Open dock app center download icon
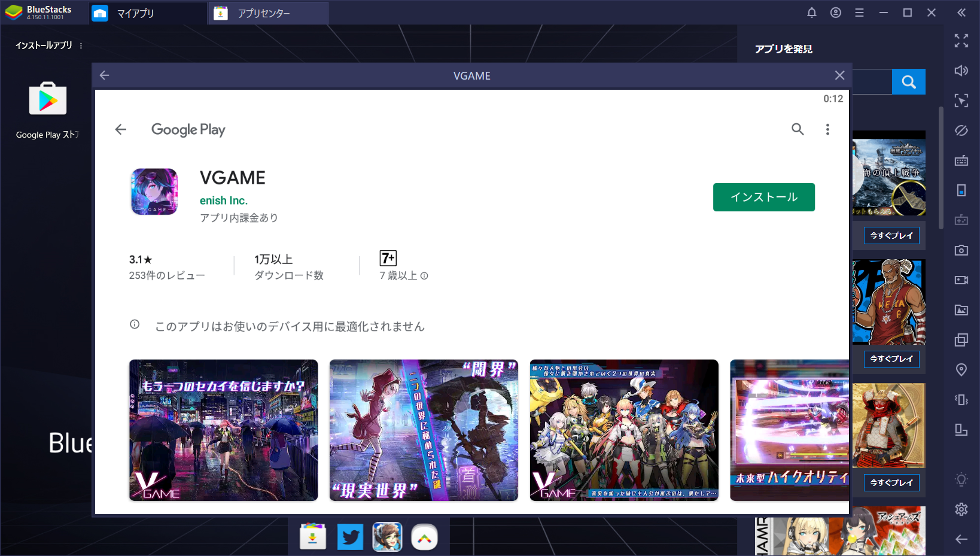980x556 pixels. tap(313, 536)
